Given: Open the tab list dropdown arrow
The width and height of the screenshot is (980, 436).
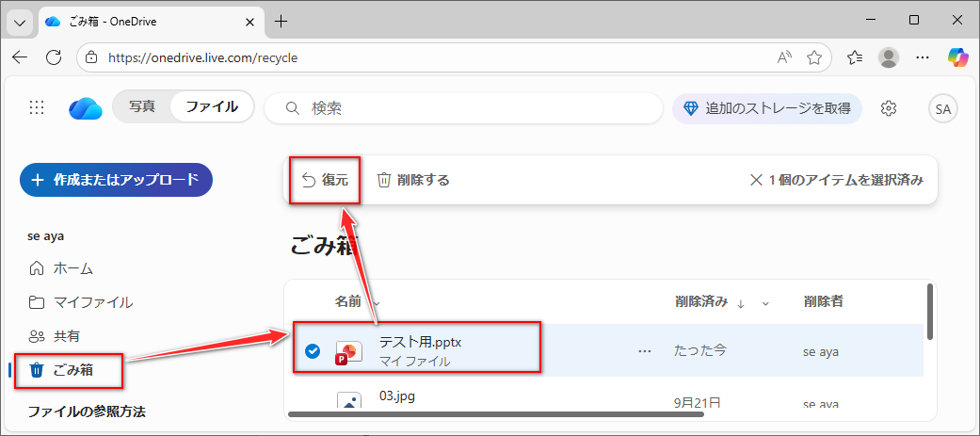Looking at the screenshot, I should [x=20, y=22].
